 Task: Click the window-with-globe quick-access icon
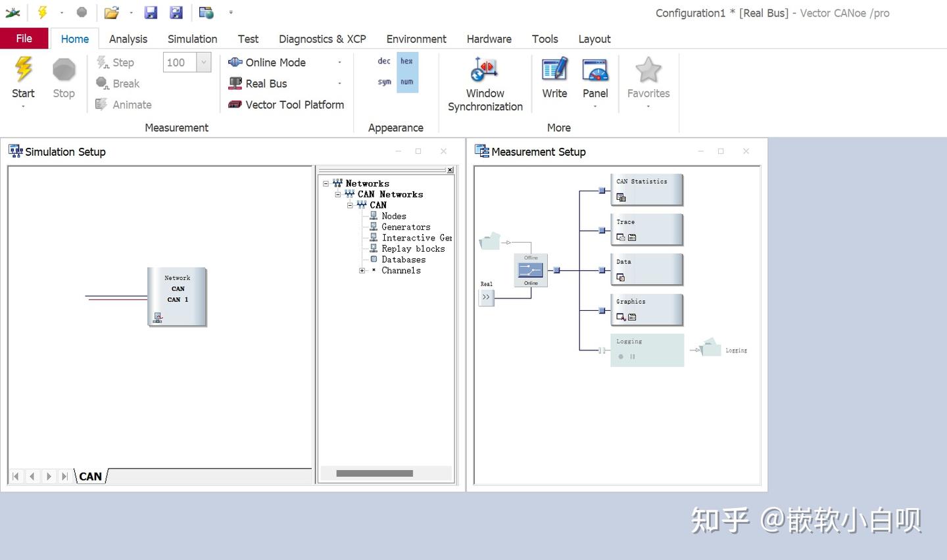click(206, 12)
